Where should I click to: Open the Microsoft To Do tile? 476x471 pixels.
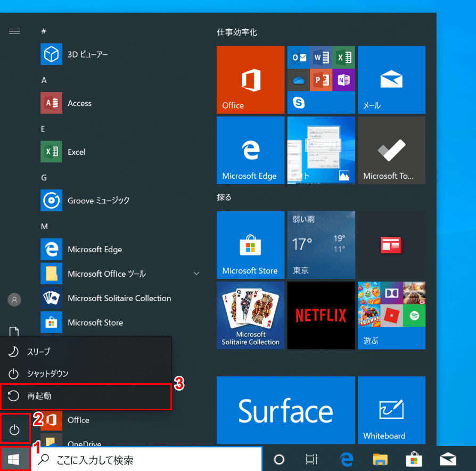(x=391, y=150)
